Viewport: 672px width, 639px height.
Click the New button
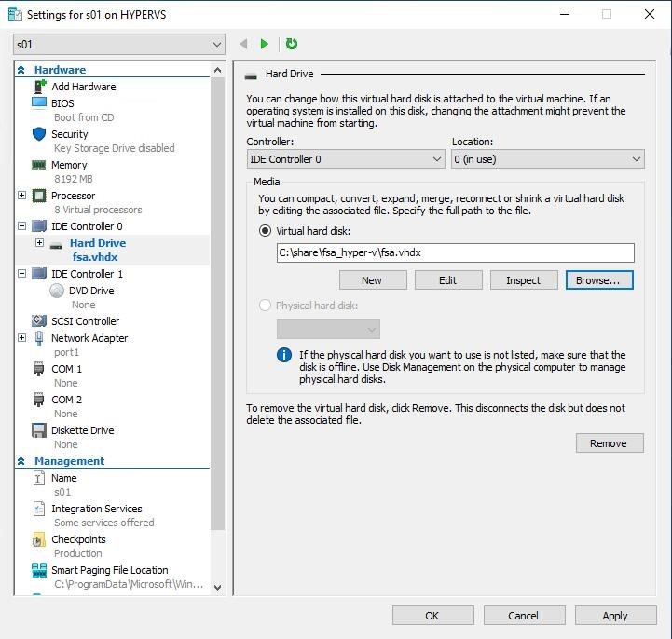(373, 280)
